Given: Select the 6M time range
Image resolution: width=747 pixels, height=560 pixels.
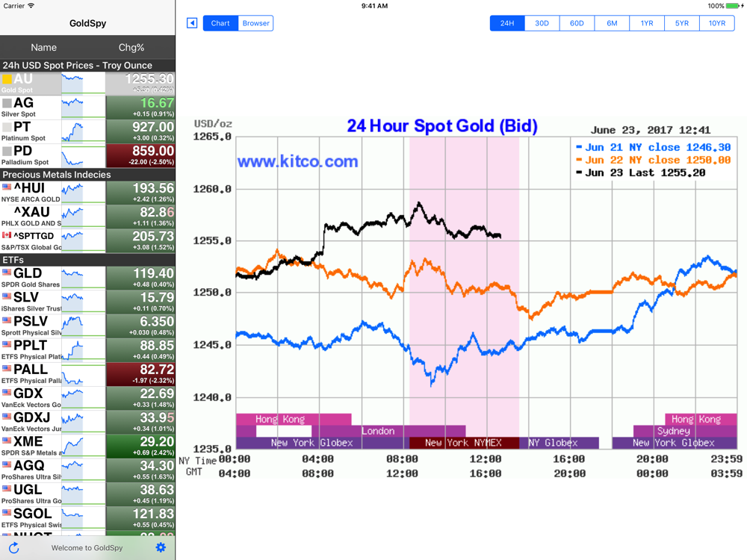Looking at the screenshot, I should 613,23.
